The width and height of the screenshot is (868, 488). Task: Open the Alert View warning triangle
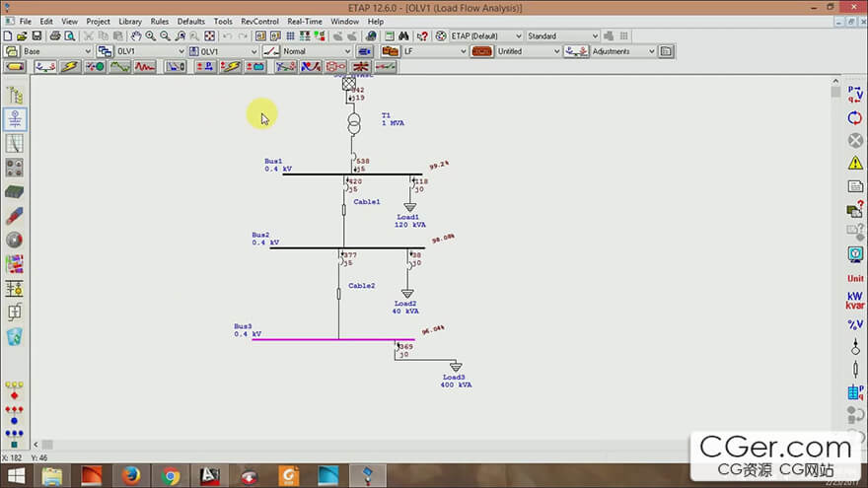pyautogui.click(x=855, y=163)
